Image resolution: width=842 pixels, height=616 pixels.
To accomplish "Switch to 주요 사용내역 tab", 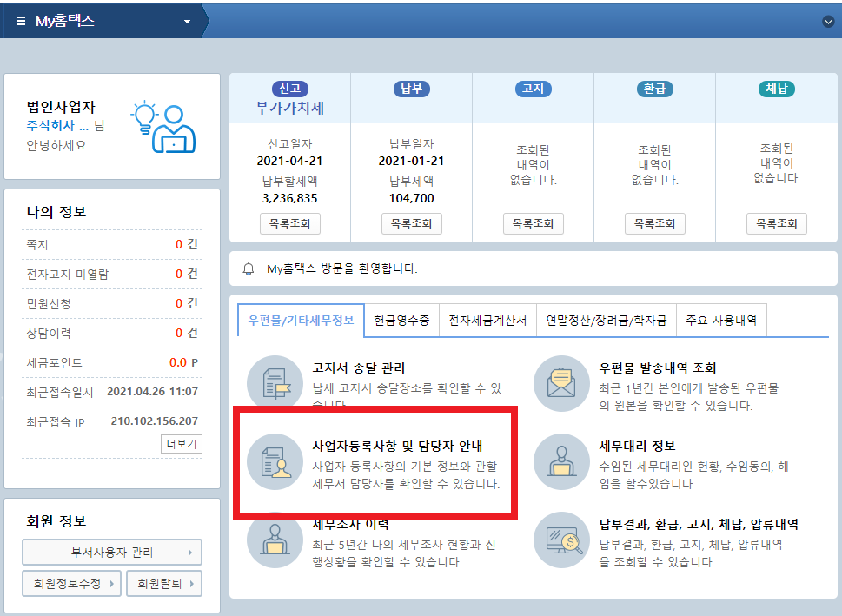I will (x=721, y=321).
